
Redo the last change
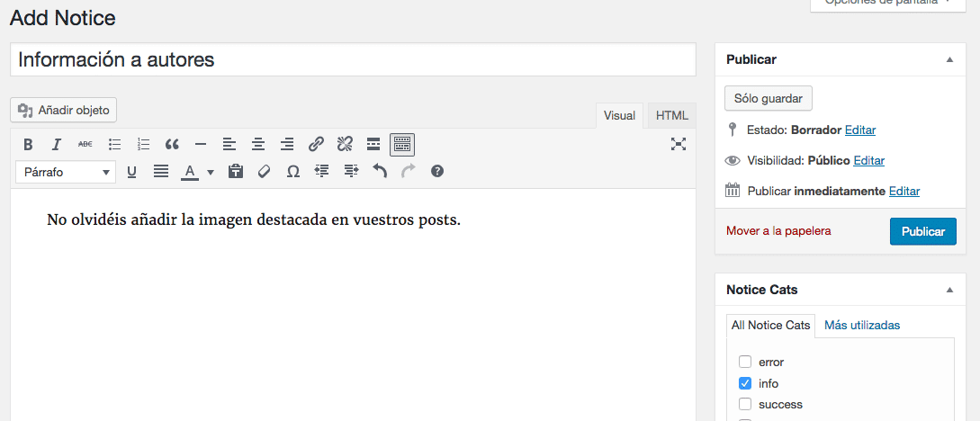(x=409, y=171)
